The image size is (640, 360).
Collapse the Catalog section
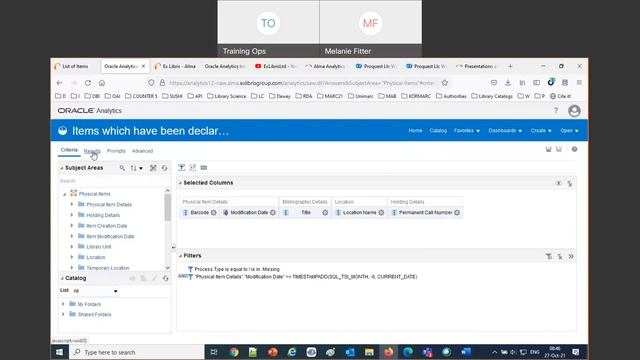coord(62,278)
